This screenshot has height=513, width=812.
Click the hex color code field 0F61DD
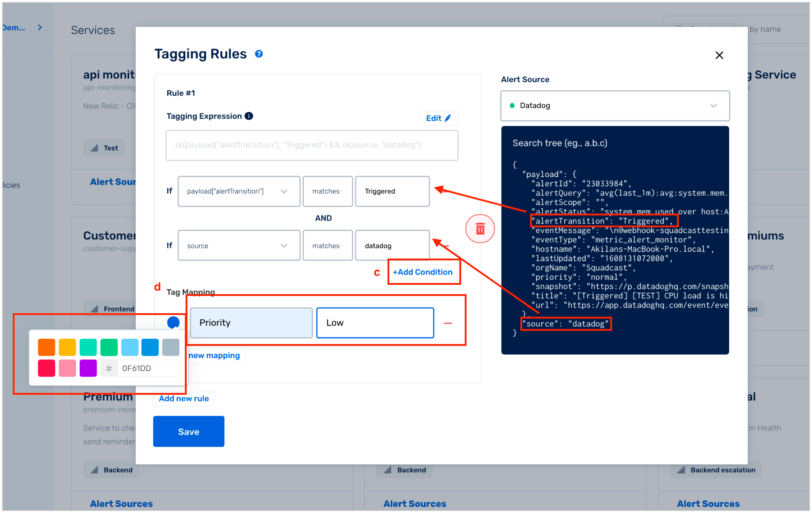point(149,368)
